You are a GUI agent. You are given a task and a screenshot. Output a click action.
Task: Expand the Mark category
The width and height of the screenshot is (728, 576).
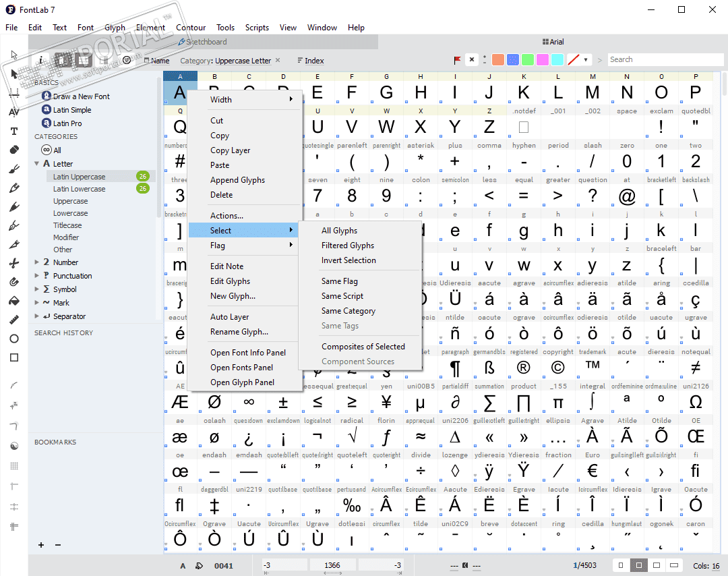[x=36, y=302]
